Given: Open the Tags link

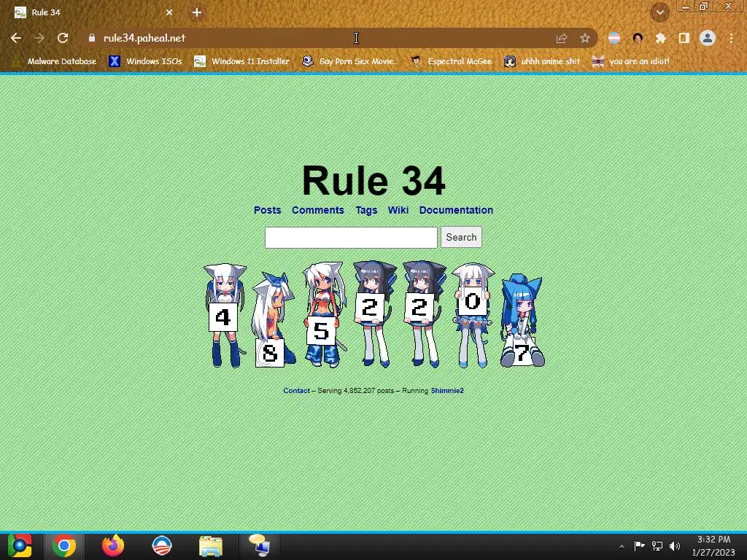Looking at the screenshot, I should coord(366,210).
